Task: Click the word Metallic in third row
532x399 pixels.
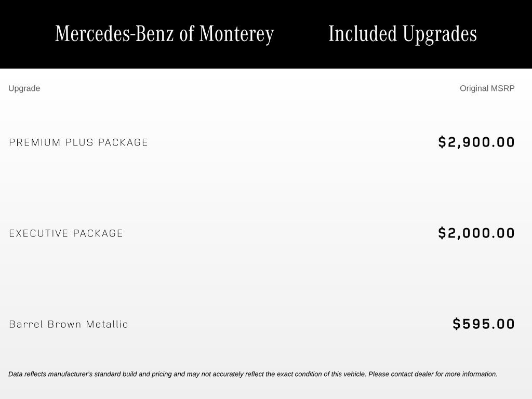Action: (107, 324)
